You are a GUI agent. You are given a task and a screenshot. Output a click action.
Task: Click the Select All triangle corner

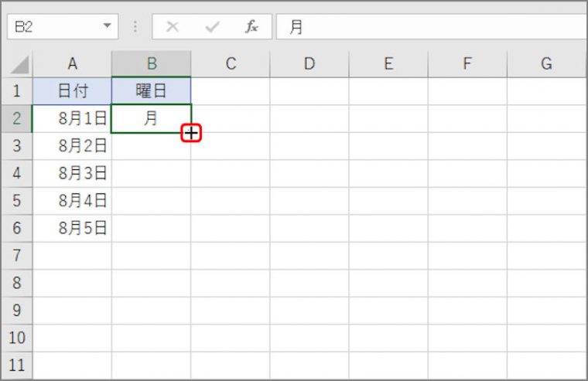click(19, 64)
